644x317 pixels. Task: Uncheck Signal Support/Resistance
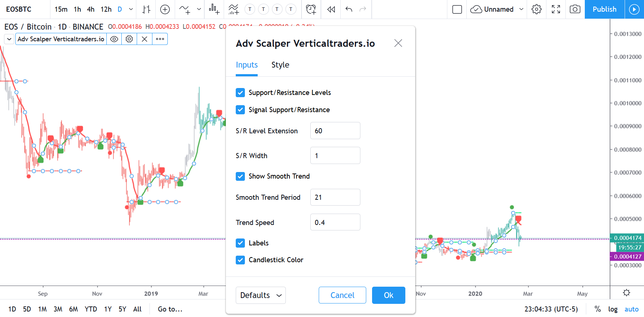240,110
